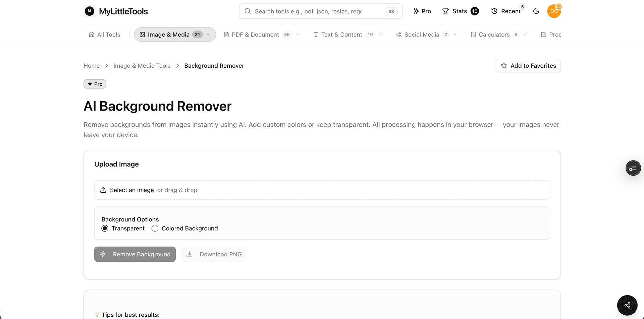The width and height of the screenshot is (644, 319).
Task: Expand the Calculators dropdown chevron
Action: coord(526,35)
